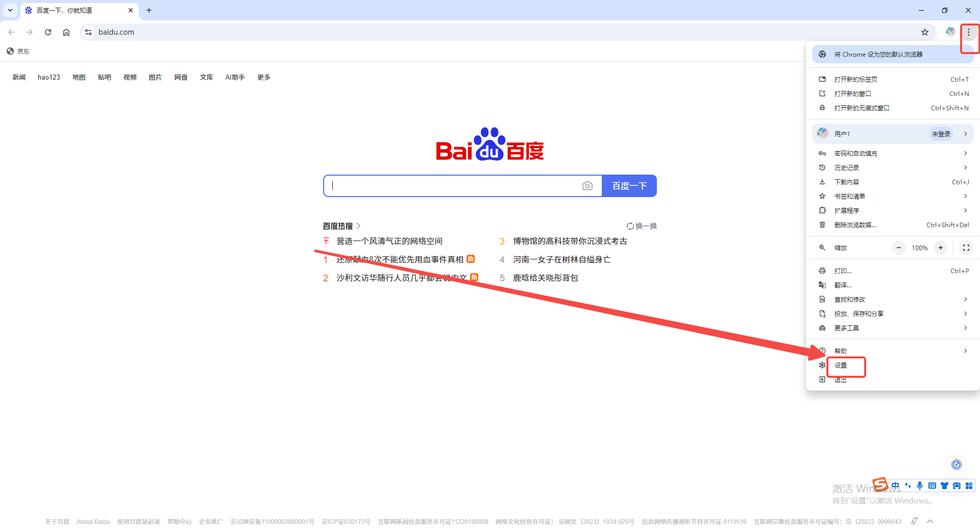The width and height of the screenshot is (980, 531).
Task: Bookmark this page with the star icon
Action: 925,32
